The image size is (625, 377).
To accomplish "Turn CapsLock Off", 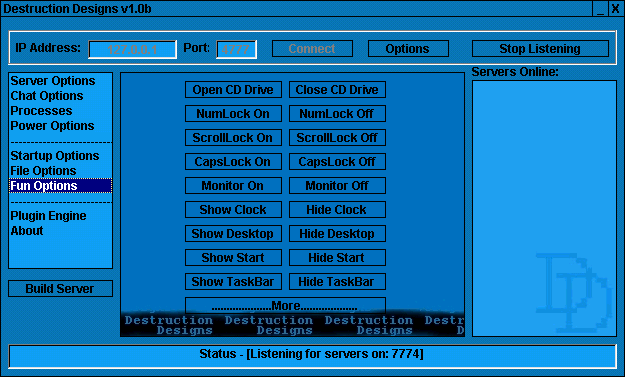I will click(337, 161).
